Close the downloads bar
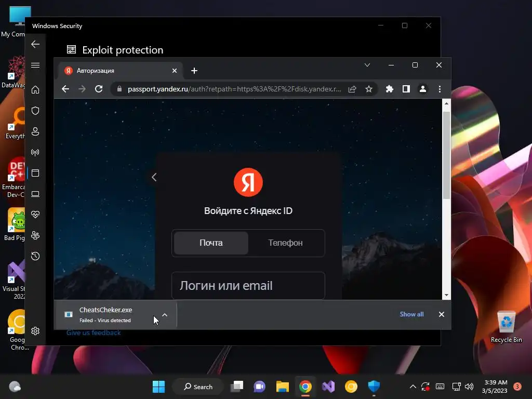 tap(442, 314)
